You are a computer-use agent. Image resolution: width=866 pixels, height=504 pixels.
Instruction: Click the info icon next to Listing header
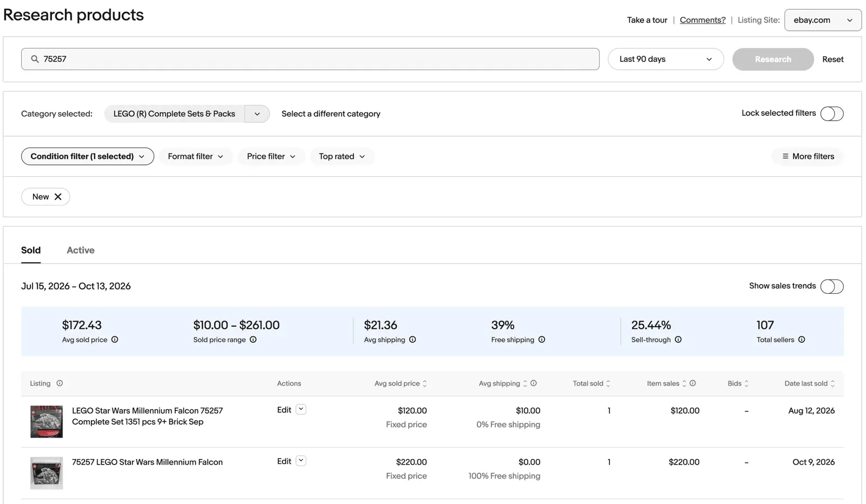[x=60, y=383]
